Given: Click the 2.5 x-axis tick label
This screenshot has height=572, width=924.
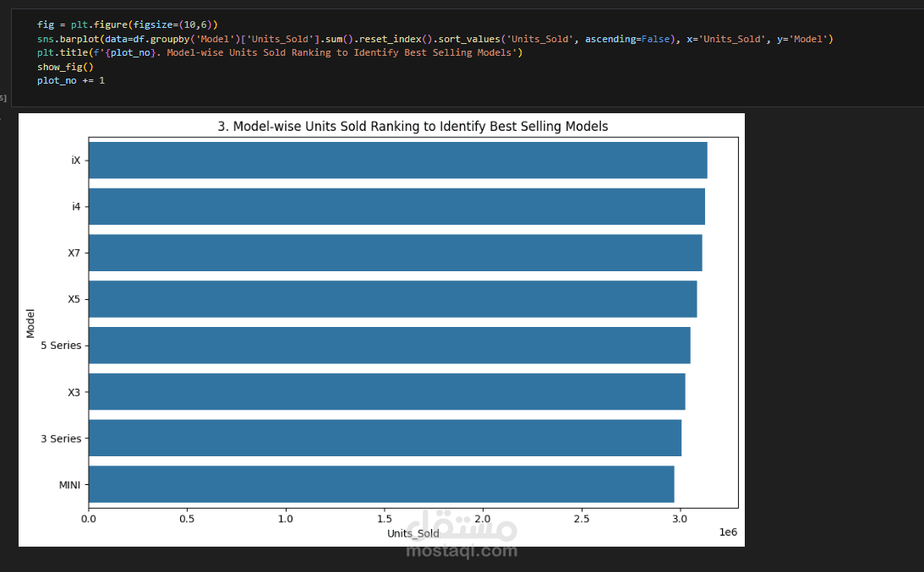Looking at the screenshot, I should click(582, 518).
